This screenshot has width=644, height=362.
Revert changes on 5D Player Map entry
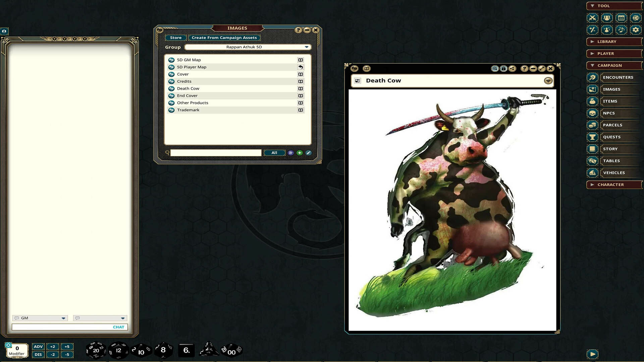coord(301,67)
